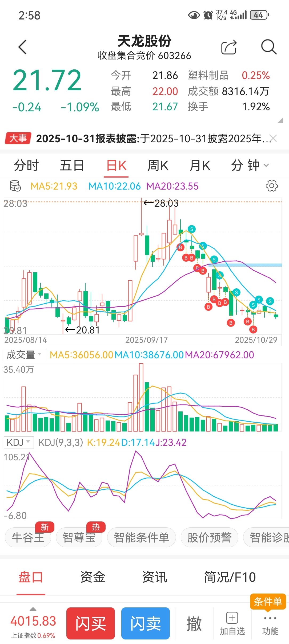Tap the 牛谷王 chip
Viewport: 289px width, 644px height.
28,537
